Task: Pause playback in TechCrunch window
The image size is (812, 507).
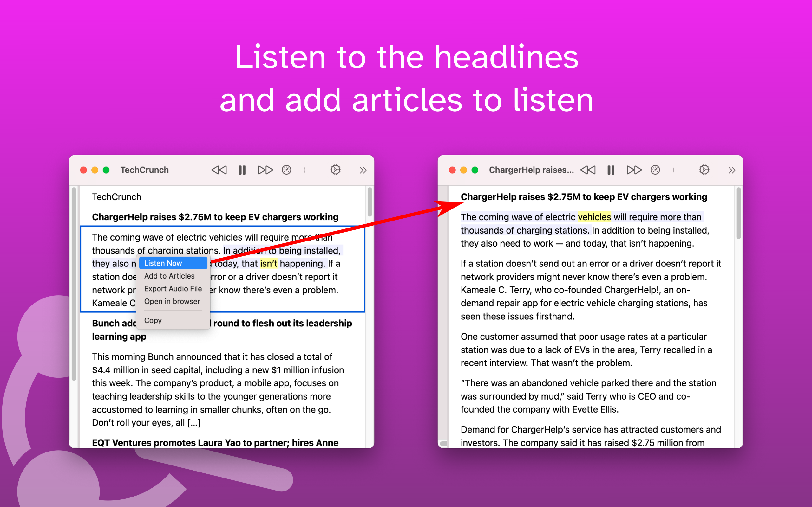Action: (242, 170)
